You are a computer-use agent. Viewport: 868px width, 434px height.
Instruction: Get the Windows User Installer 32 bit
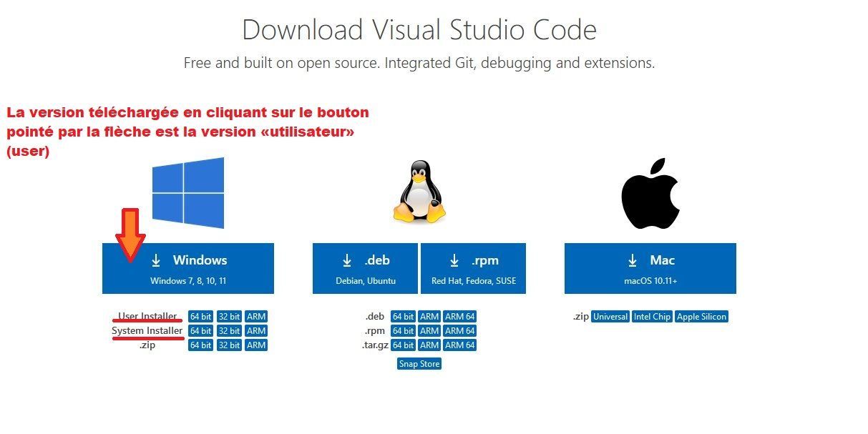(x=229, y=317)
